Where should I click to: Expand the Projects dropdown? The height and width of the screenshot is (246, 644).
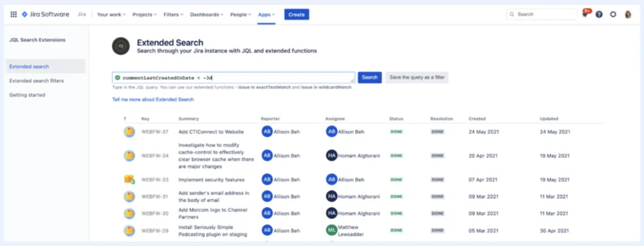tap(145, 14)
